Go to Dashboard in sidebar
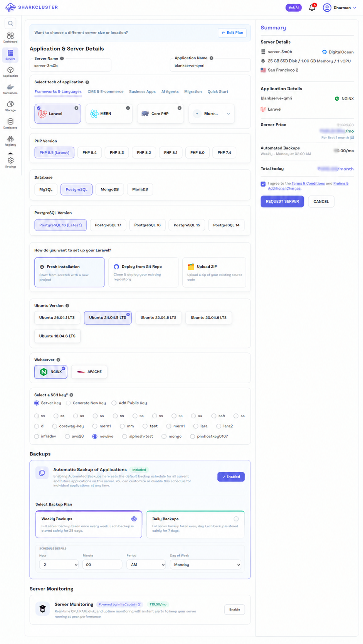The image size is (363, 644). pos(10,38)
